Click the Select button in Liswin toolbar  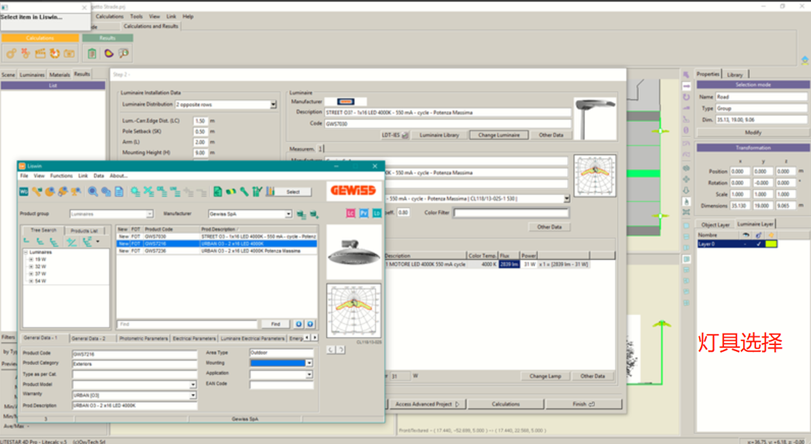[293, 192]
